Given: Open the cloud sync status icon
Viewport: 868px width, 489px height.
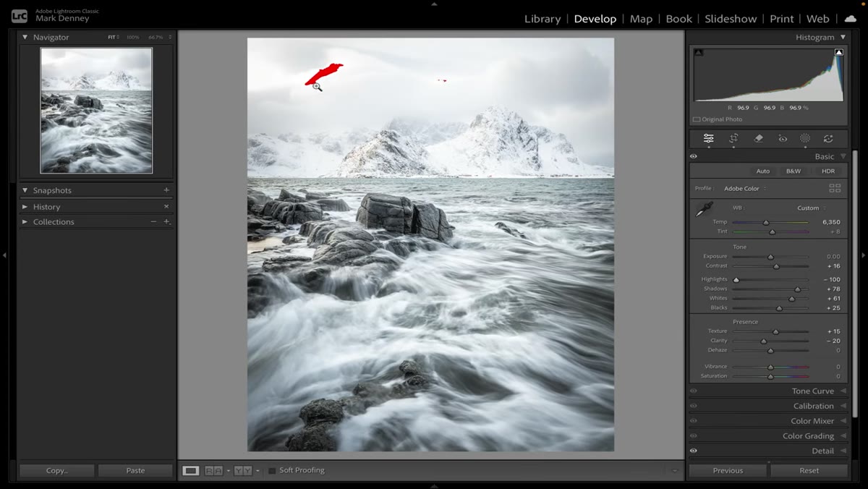Looking at the screenshot, I should pos(850,19).
